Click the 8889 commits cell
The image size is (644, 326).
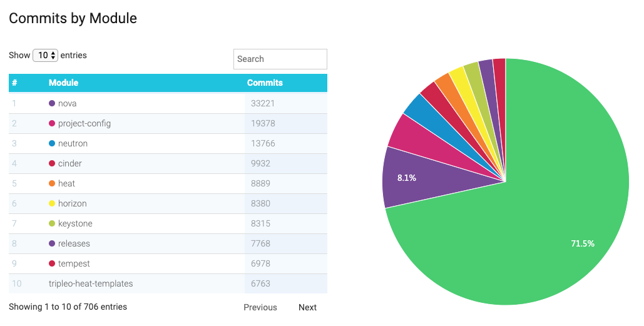point(286,183)
